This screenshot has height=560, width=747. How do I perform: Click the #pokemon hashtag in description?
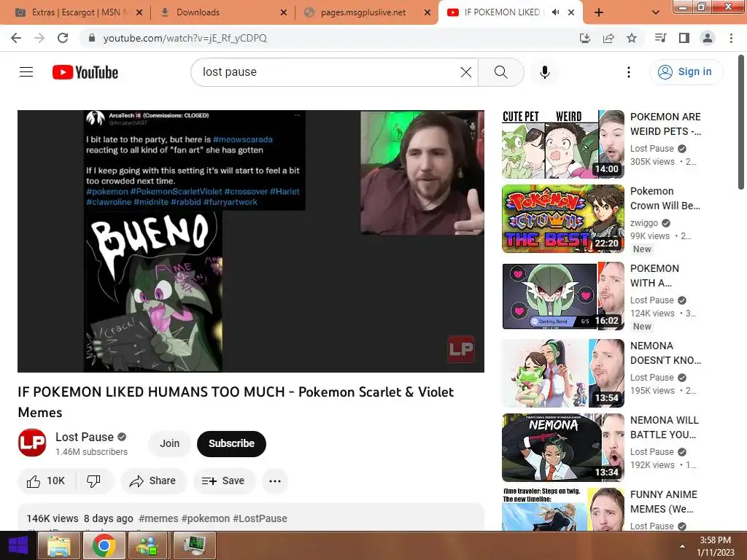click(205, 518)
